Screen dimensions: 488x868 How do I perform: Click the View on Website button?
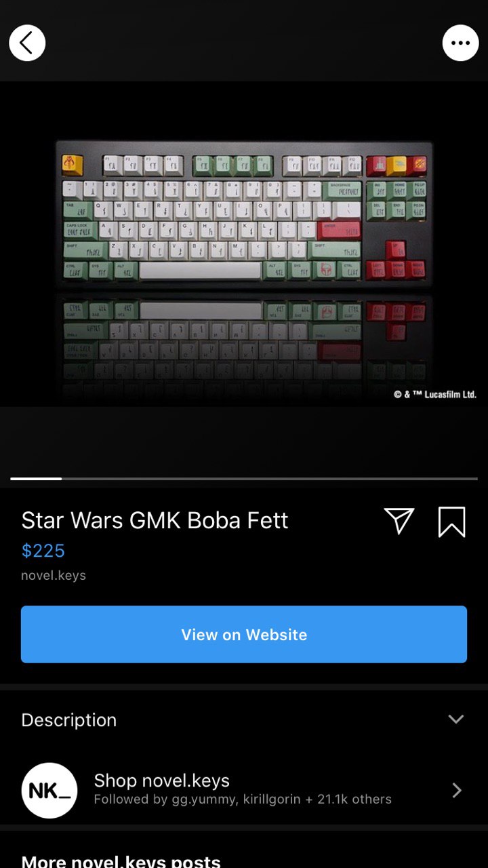click(x=244, y=634)
